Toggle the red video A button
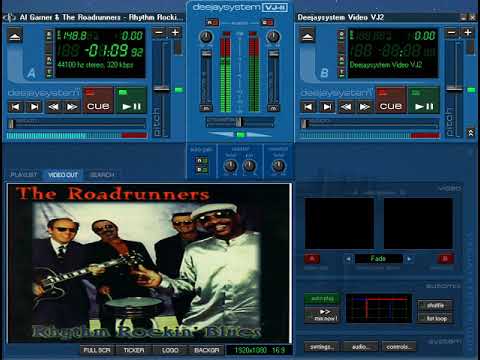 (x=312, y=259)
